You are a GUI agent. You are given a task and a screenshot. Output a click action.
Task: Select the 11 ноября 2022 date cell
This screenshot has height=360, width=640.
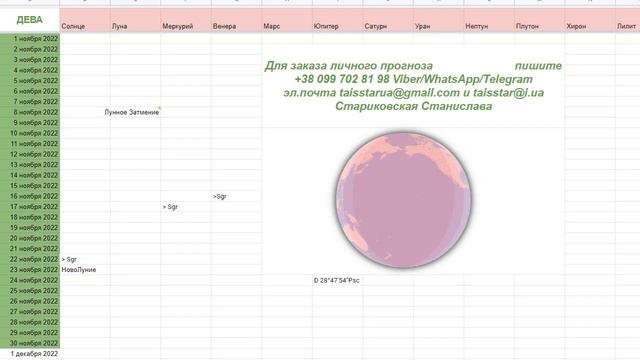tap(30, 144)
